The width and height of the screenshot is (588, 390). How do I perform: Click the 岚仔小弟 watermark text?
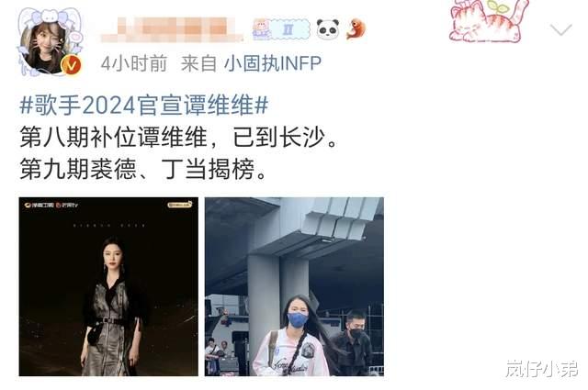click(x=542, y=368)
